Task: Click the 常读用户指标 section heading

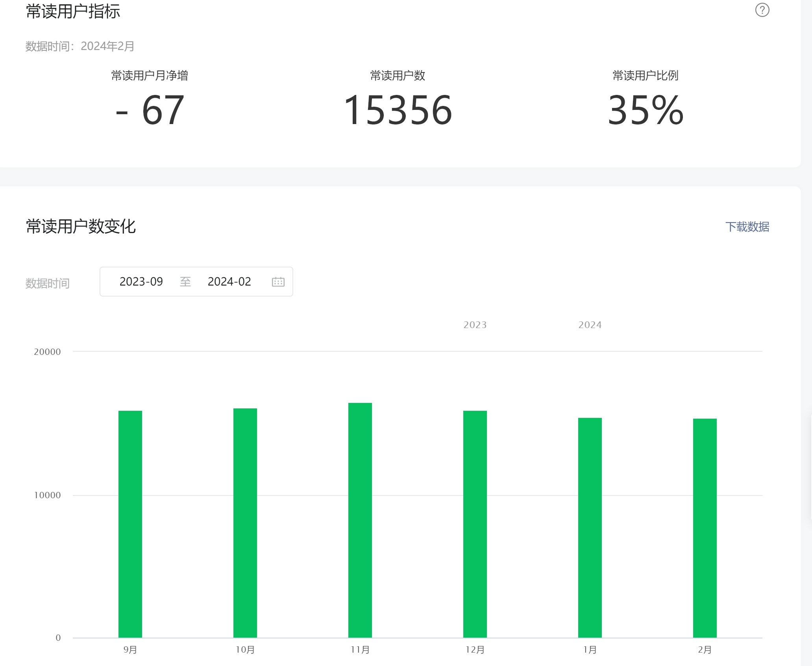Action: point(73,11)
